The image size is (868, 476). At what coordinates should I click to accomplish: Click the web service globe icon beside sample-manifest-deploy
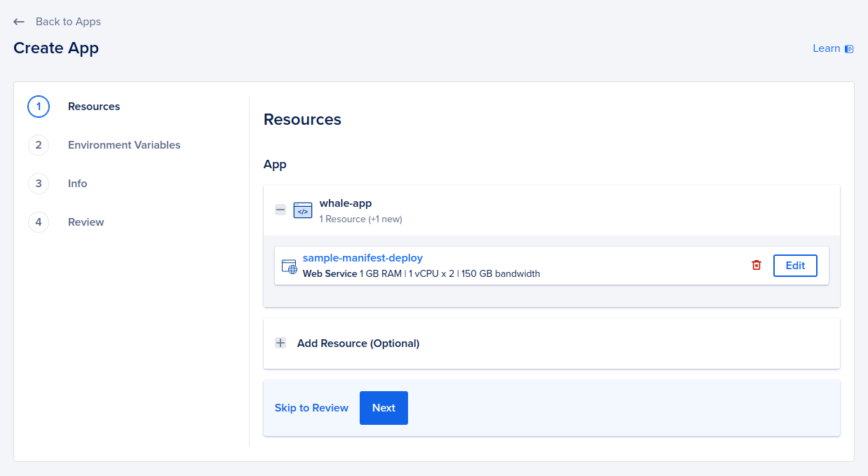[x=289, y=266]
